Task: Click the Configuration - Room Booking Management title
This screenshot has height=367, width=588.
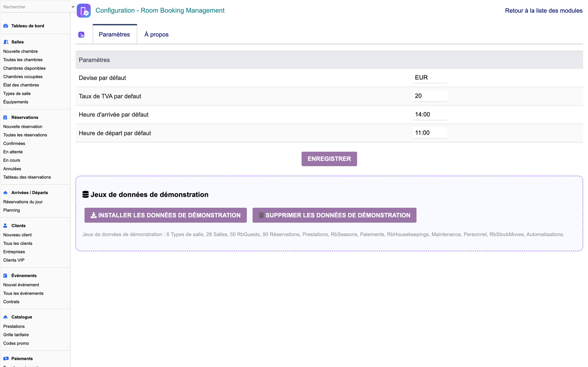Action: tap(160, 10)
